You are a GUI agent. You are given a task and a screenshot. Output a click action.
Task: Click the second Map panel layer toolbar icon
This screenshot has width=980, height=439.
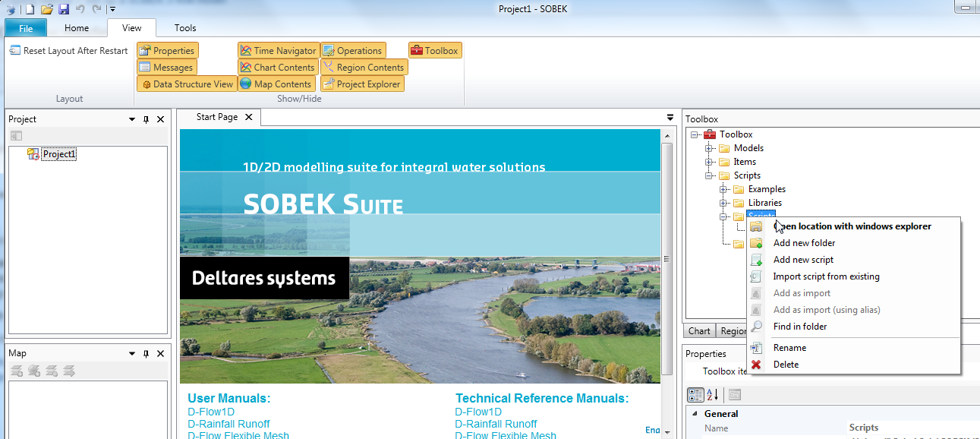click(34, 371)
